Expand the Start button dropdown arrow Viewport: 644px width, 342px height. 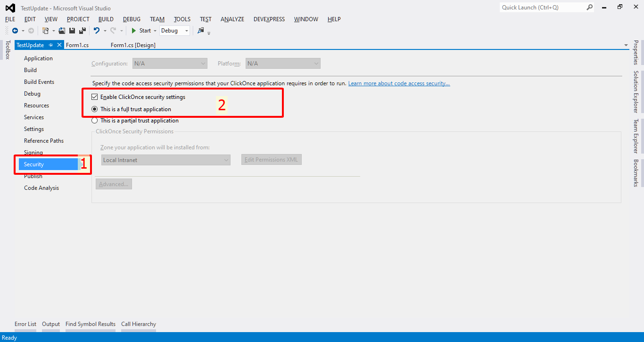(155, 31)
